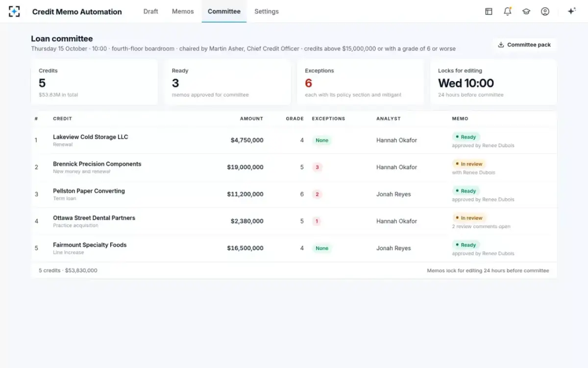The width and height of the screenshot is (588, 368).
Task: Click the 'Practice acquisition' subtitle
Action: click(75, 226)
